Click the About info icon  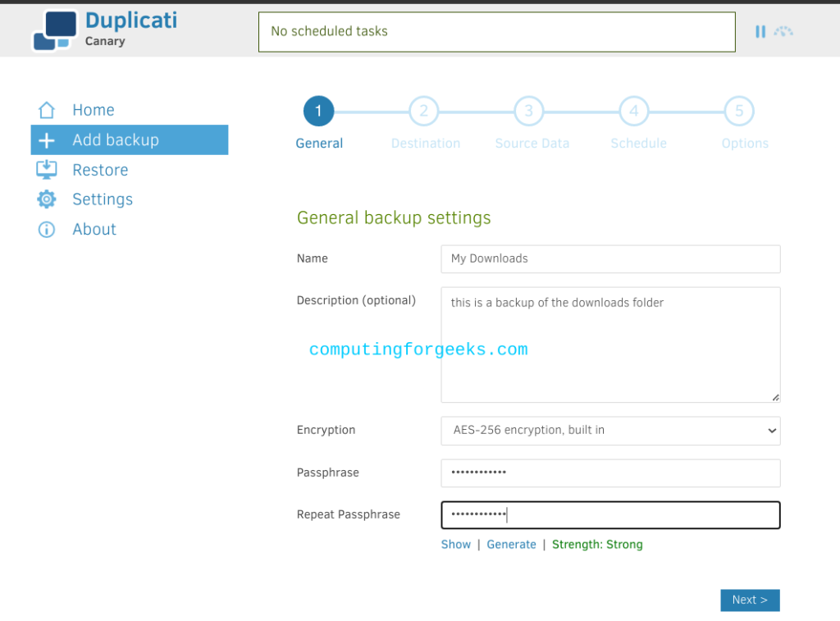click(x=47, y=229)
